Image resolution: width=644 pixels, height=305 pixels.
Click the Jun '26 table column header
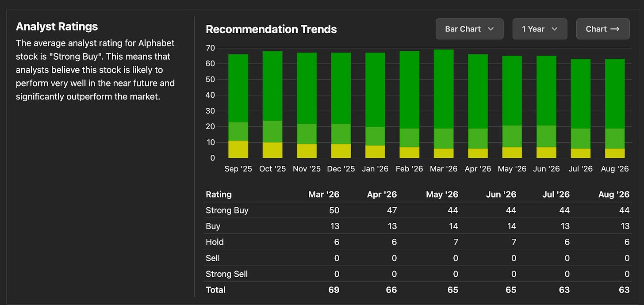pos(501,194)
